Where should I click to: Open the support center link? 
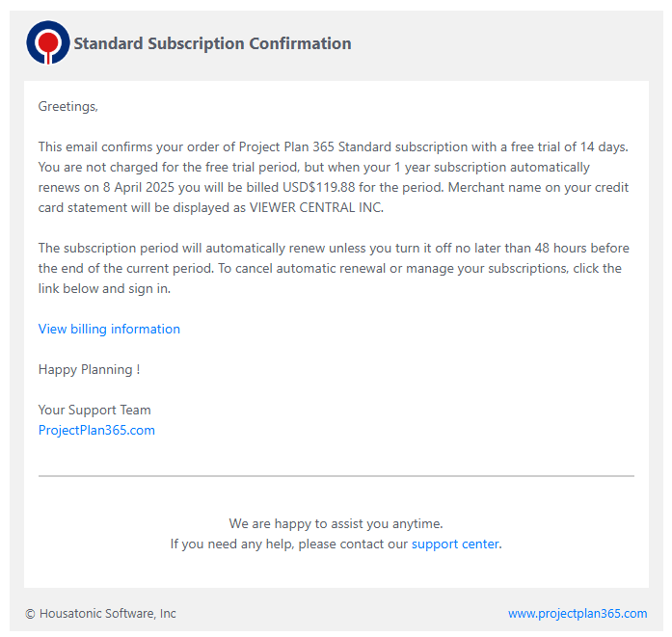[x=455, y=544]
